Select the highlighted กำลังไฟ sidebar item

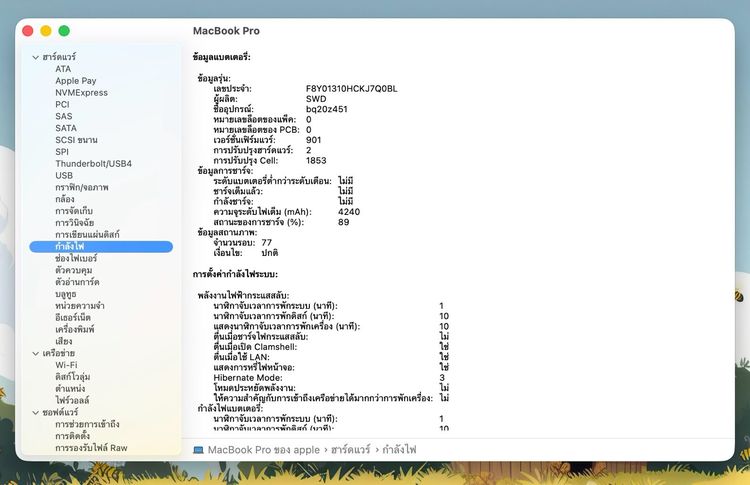pyautogui.click(x=101, y=246)
